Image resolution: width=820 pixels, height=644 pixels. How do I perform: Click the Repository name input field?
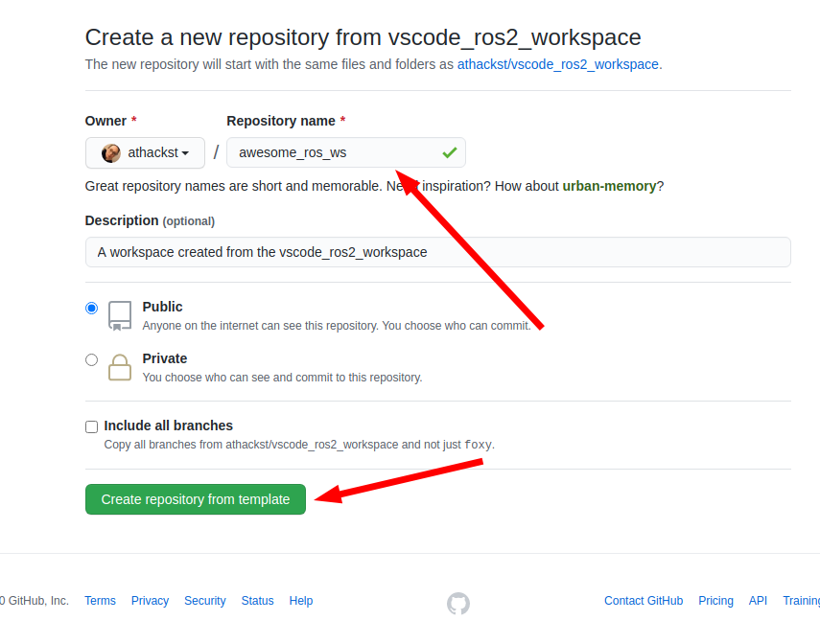click(331, 152)
